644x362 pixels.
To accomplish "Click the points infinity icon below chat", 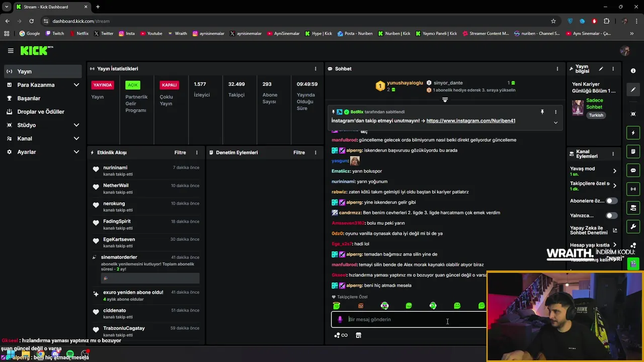I will 341,335.
